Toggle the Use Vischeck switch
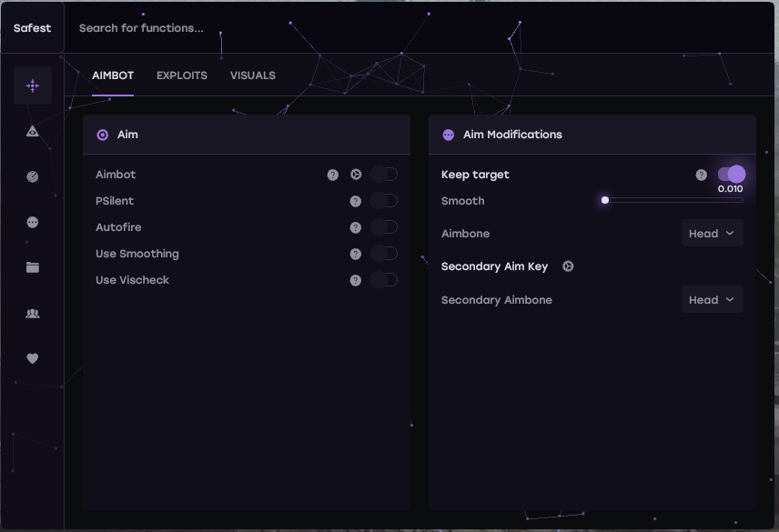 (384, 280)
